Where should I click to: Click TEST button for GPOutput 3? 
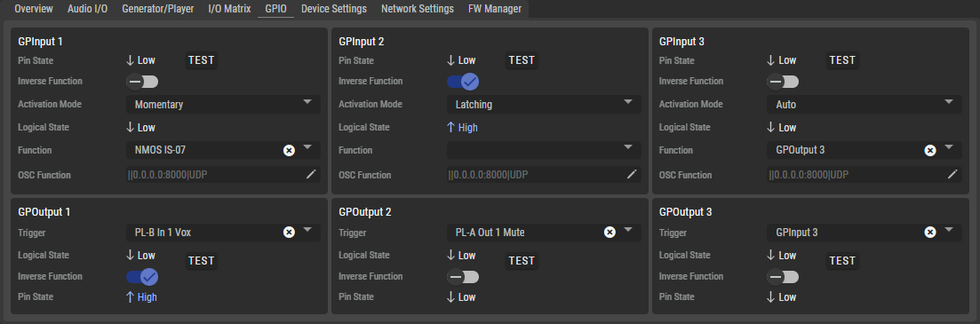(x=842, y=261)
